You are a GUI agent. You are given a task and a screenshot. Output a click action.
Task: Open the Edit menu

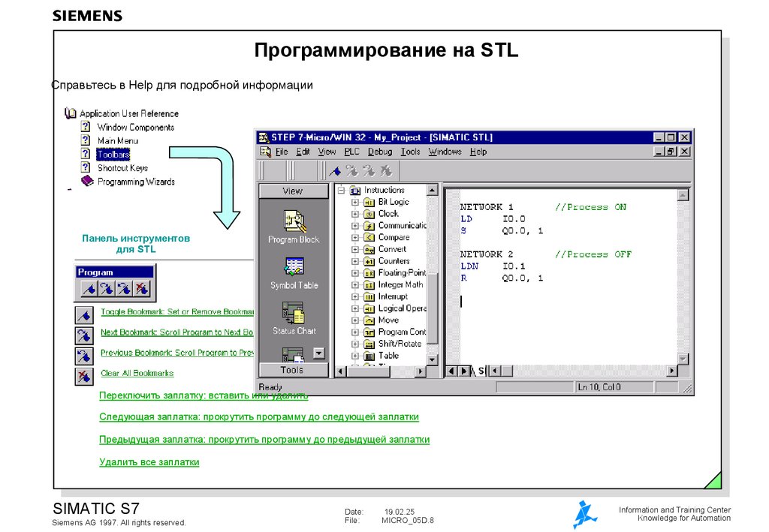pos(303,152)
